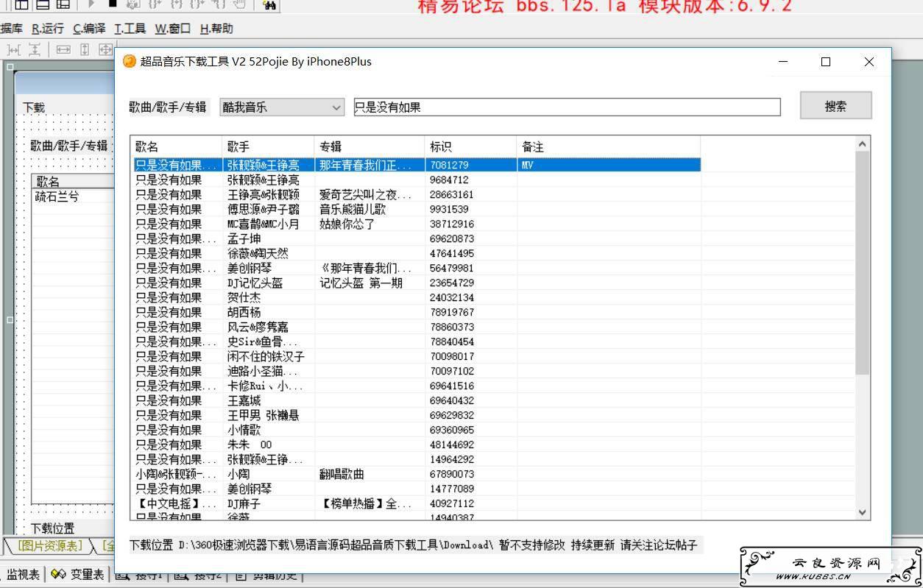Open the T.工具 menu
The height and width of the screenshot is (588, 923).
130,29
